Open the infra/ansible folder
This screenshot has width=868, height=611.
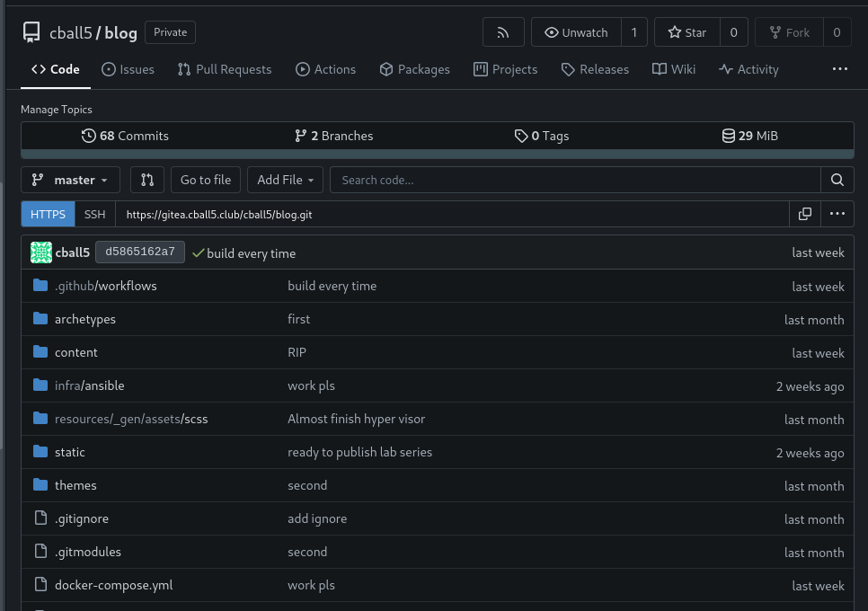tap(89, 385)
